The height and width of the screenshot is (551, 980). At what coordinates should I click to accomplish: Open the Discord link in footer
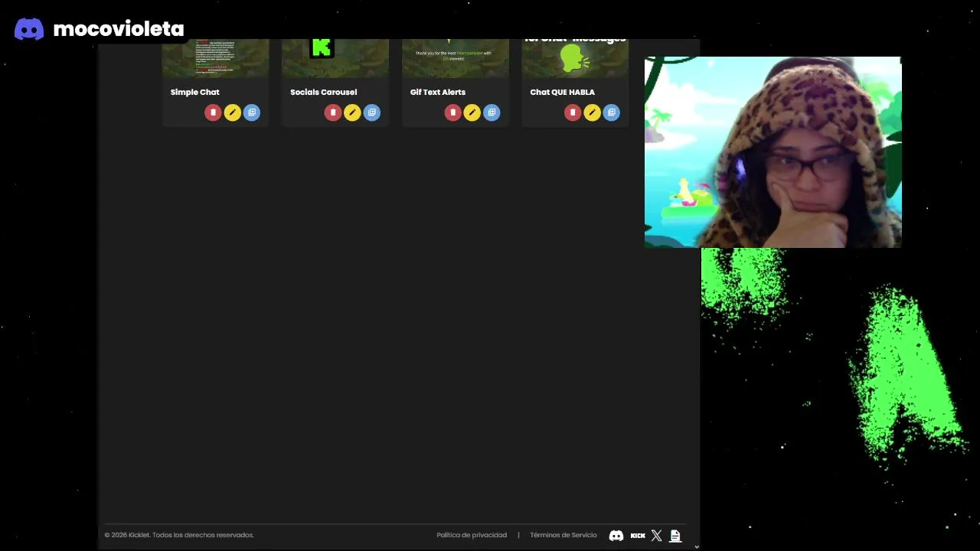pyautogui.click(x=616, y=536)
